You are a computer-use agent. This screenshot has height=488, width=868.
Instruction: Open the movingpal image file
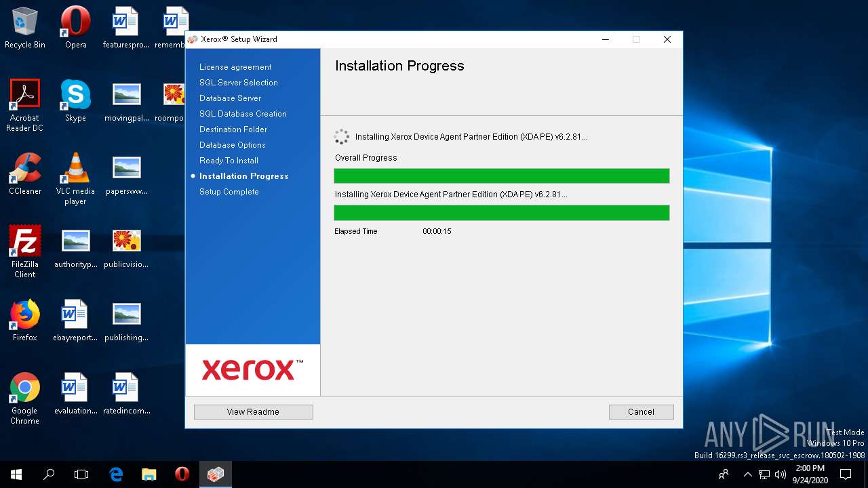pos(126,100)
